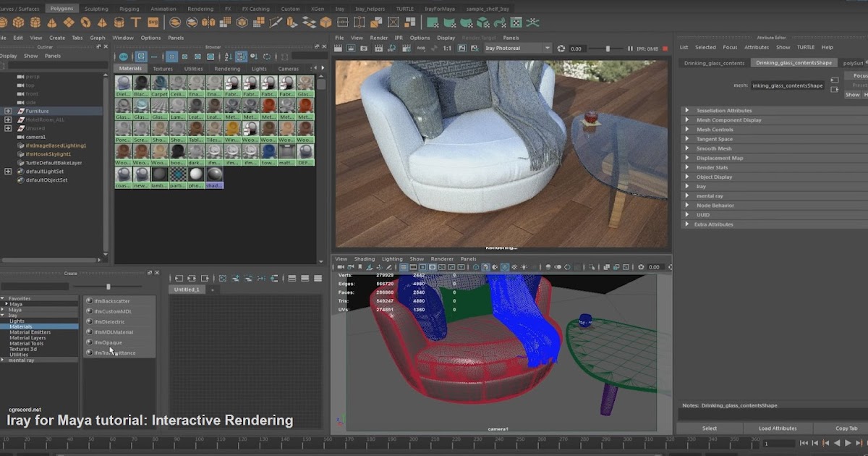Click the Load Attributes button
Viewport: 868px width, 456px height.
[777, 428]
